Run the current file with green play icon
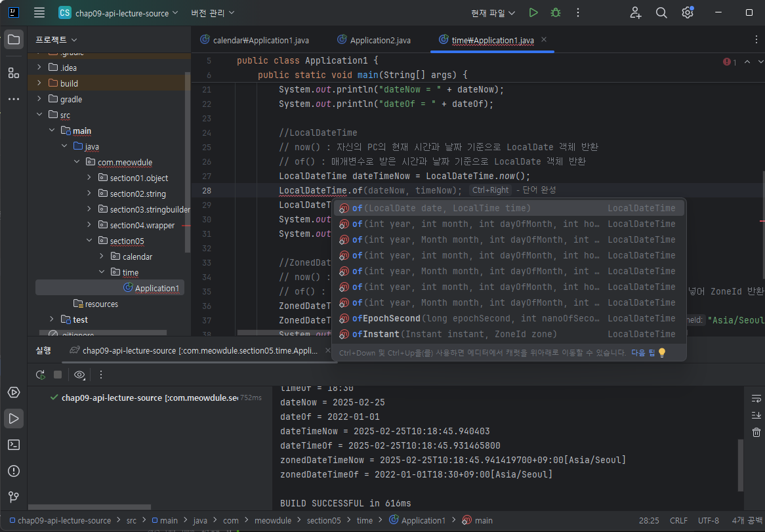Viewport: 765px width, 532px height. pyautogui.click(x=533, y=12)
